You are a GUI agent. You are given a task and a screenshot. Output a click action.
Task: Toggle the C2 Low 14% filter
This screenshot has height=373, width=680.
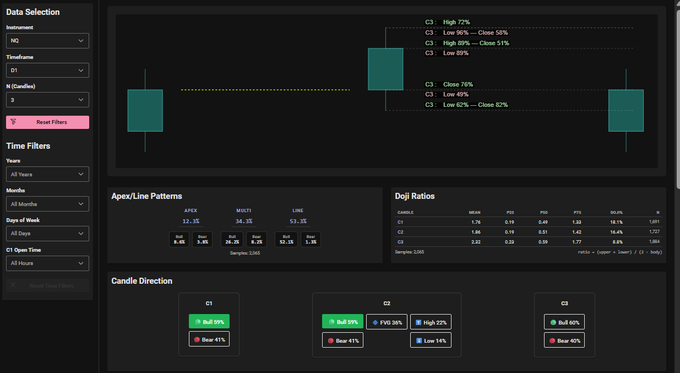(431, 340)
